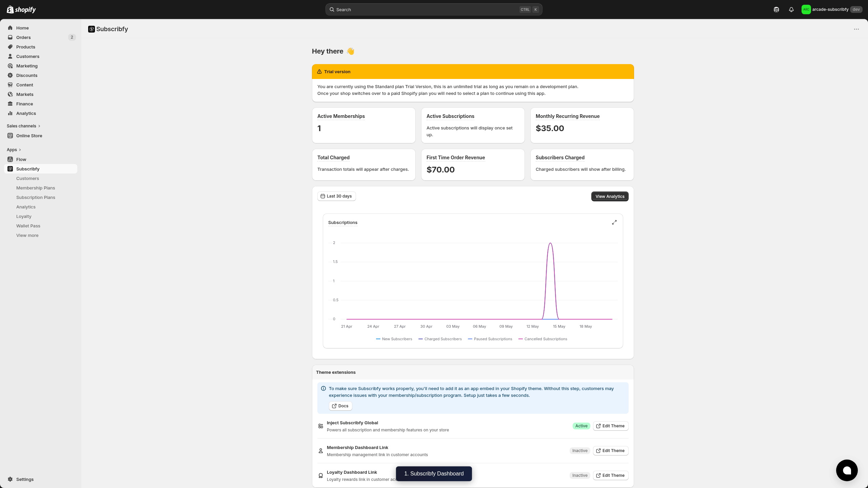Click the Subscribfy app icon in sidebar

(10, 169)
